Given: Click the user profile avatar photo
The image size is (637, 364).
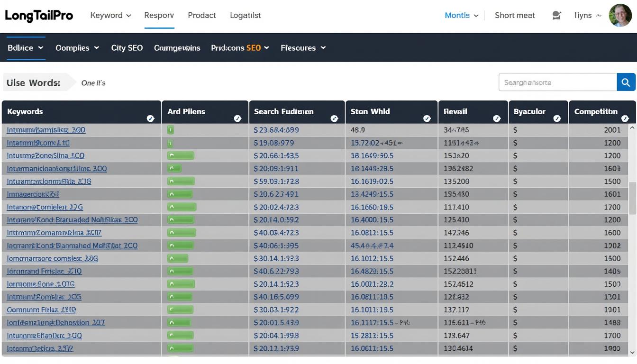Looking at the screenshot, I should (x=620, y=15).
